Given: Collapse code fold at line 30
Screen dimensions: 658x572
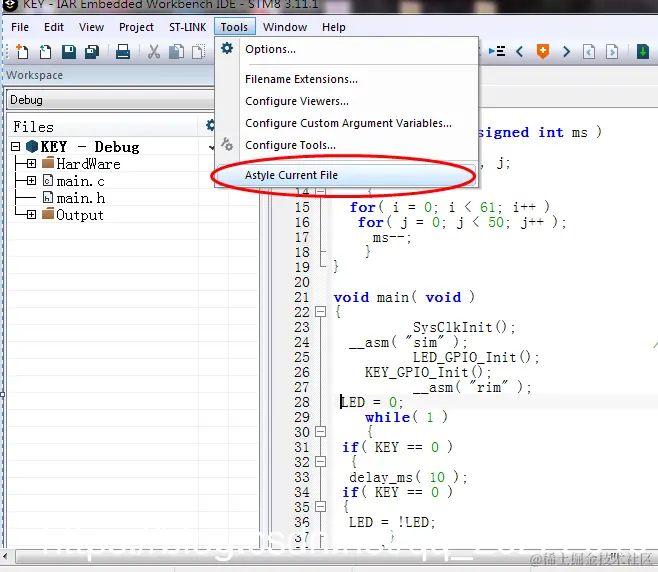Looking at the screenshot, I should click(321, 431).
